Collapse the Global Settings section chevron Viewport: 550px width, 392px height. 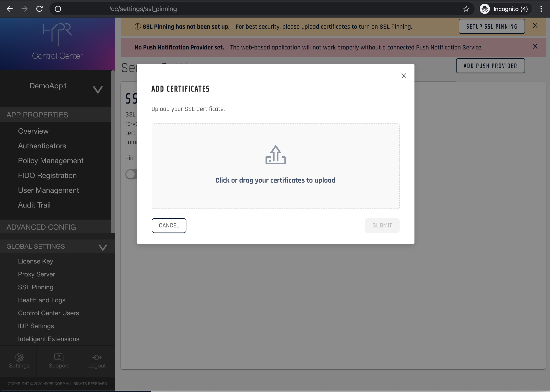click(x=103, y=247)
